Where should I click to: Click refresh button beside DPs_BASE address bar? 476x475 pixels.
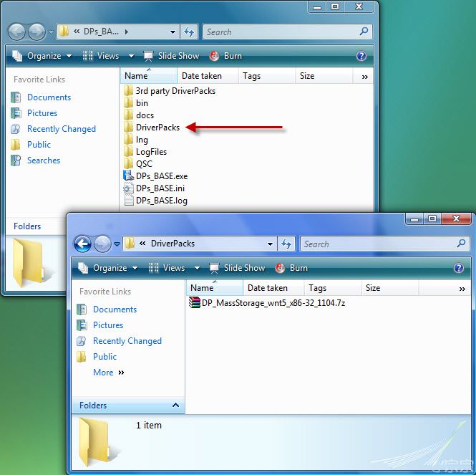[189, 32]
